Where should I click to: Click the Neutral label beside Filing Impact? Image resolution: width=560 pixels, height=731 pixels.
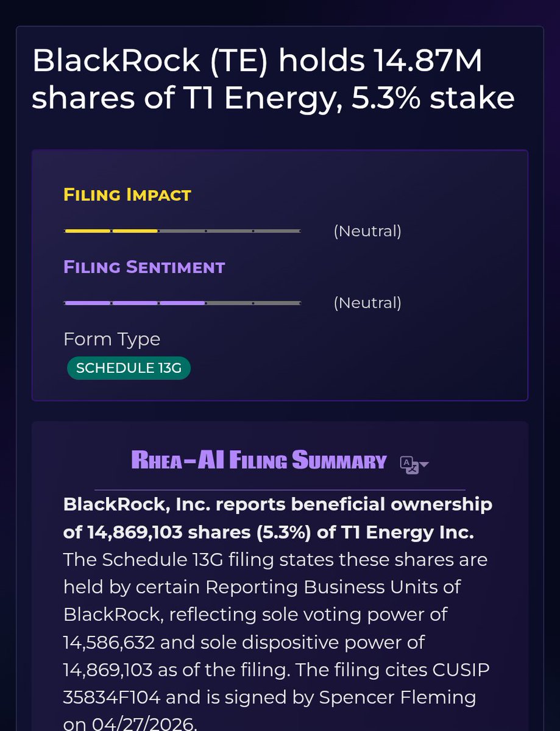[x=367, y=231]
